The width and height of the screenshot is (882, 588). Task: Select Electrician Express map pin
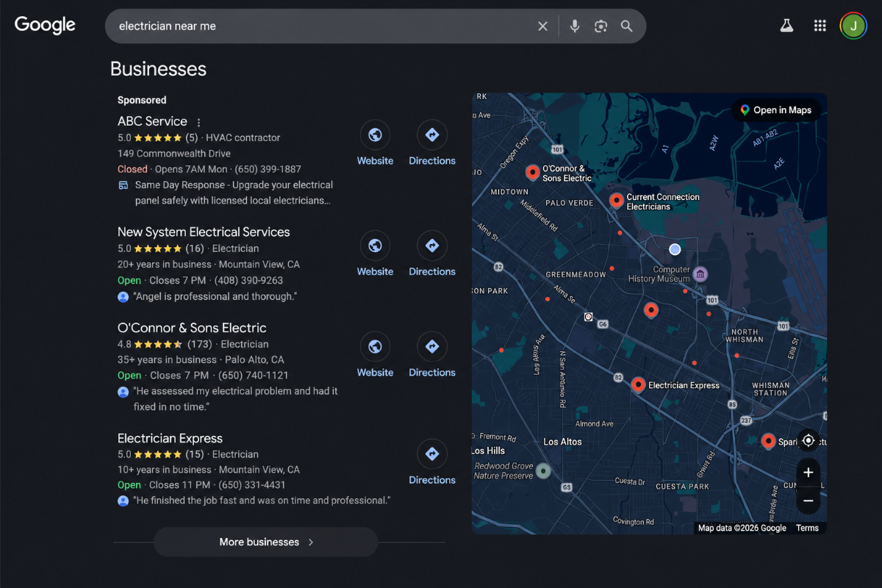[638, 384]
